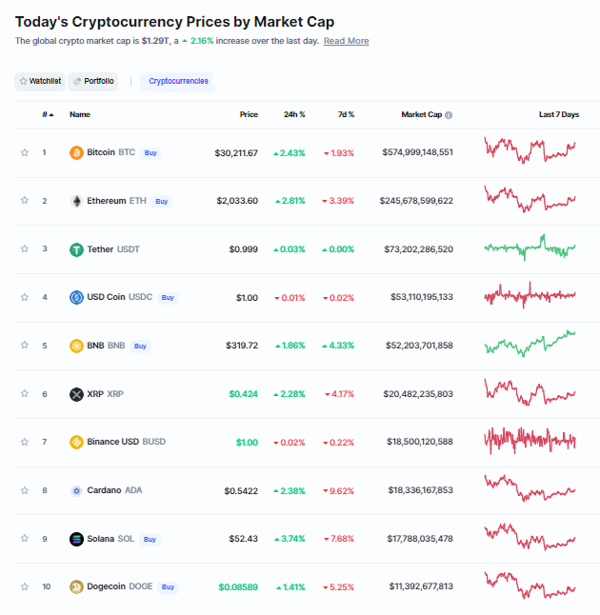Click the Bitcoin orange logo icon

coord(76,153)
